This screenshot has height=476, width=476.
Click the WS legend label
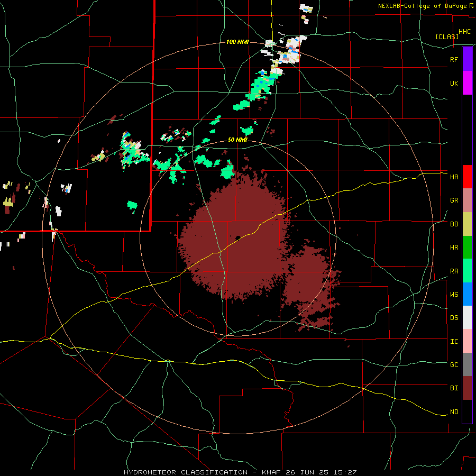(x=454, y=295)
